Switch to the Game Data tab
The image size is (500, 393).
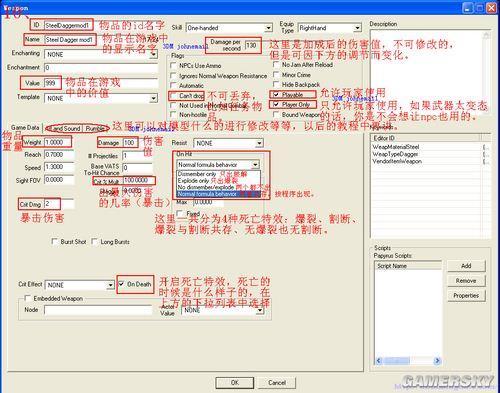click(25, 127)
